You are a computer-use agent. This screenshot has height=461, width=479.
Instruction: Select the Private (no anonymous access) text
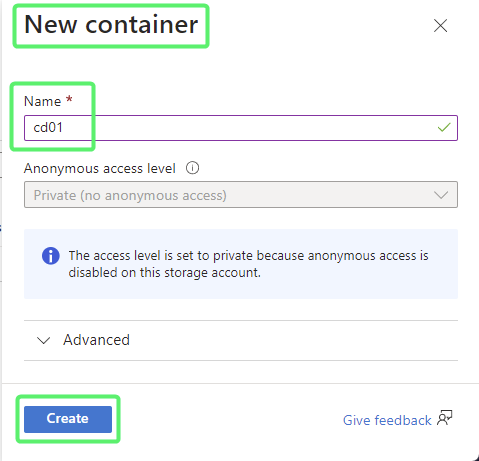tap(130, 195)
